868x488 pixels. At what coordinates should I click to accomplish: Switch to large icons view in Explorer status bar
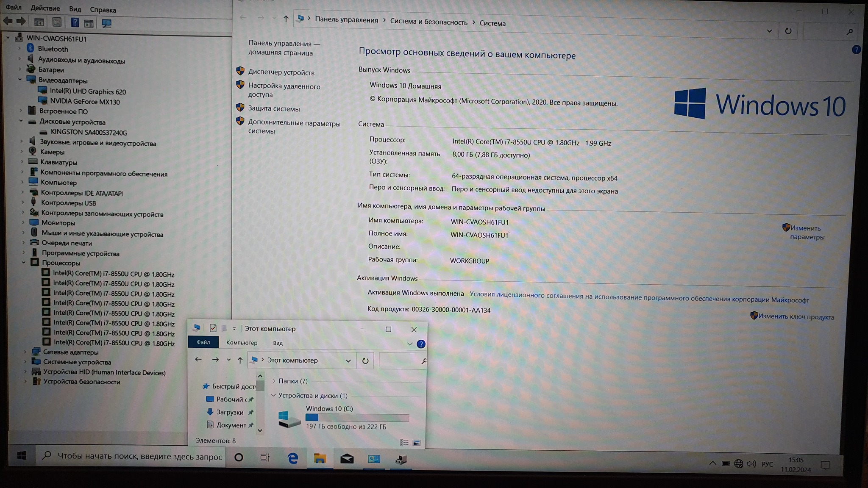click(x=417, y=443)
